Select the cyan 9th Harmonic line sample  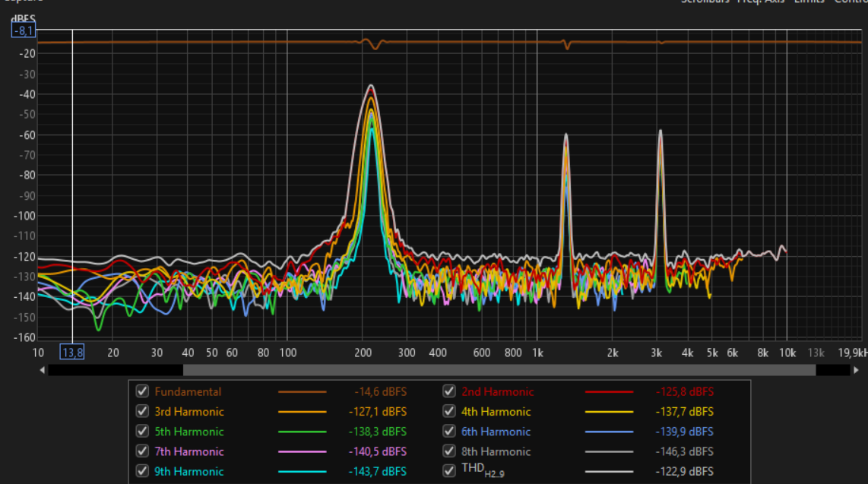pyautogui.click(x=302, y=472)
